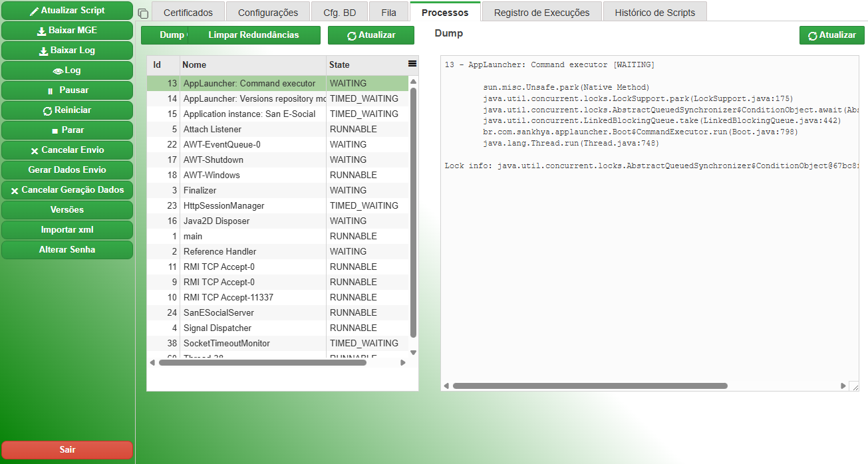Click the Parar button
The image size is (868, 464).
coord(67,130)
